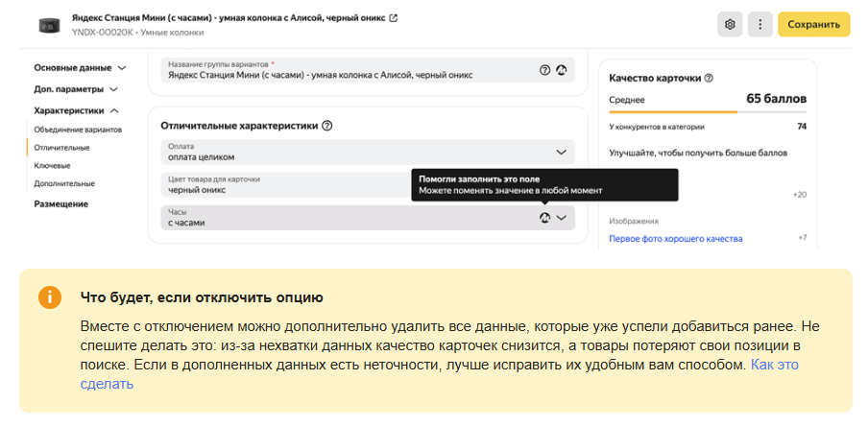
Task: Click Улучшайте, чтобы получить больше баллов text
Action: (698, 153)
